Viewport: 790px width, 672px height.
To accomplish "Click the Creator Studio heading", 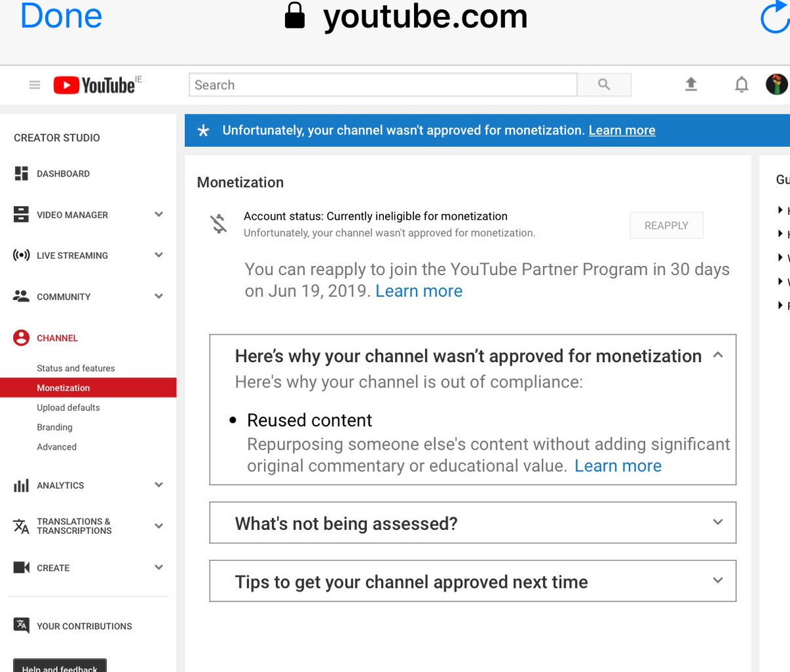I will click(x=57, y=138).
